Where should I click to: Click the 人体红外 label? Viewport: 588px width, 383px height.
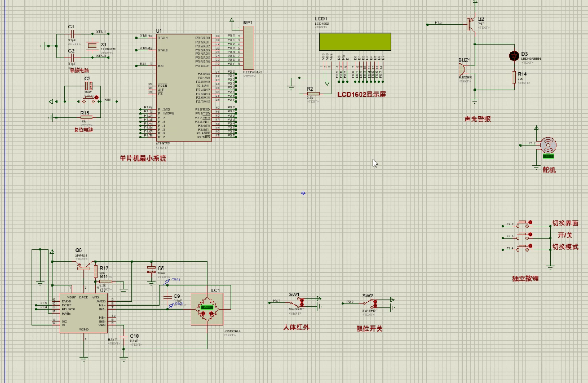(x=296, y=327)
